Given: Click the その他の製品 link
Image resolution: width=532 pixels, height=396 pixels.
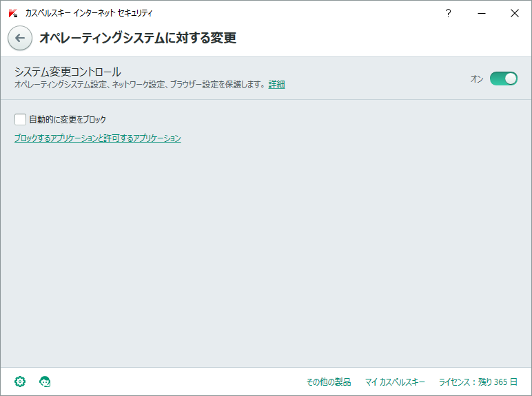Looking at the screenshot, I should [x=329, y=382].
